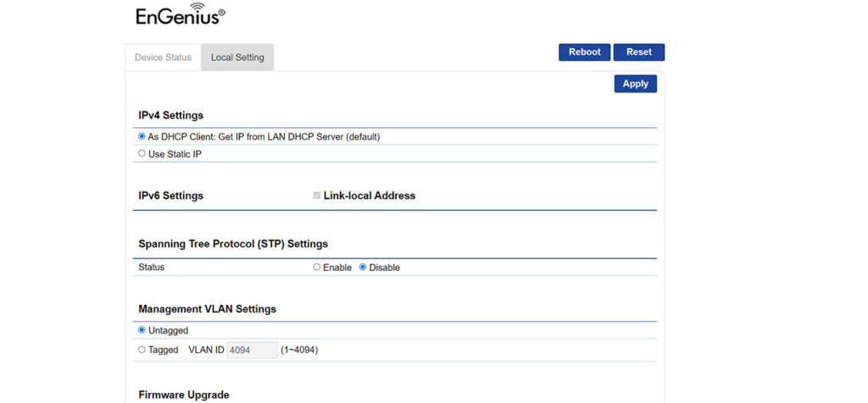This screenshot has width=868, height=403.
Task: Click the VLAN ID input field
Action: pos(252,350)
